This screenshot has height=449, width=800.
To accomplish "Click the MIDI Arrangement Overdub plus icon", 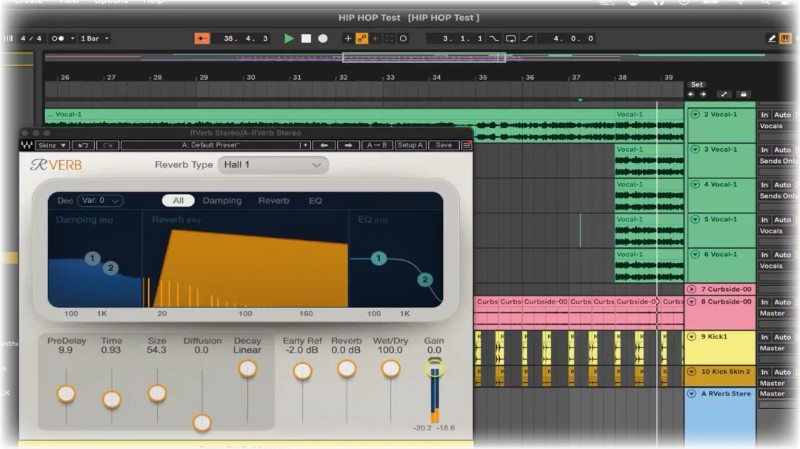I will point(348,38).
